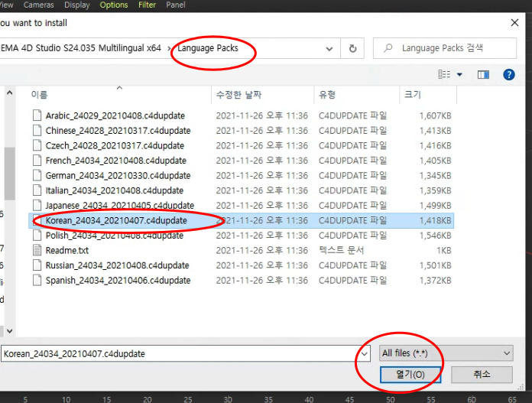532x403 pixels.
Task: Click Readme.txt type 텍스트 문서 cell
Action: pos(341,251)
